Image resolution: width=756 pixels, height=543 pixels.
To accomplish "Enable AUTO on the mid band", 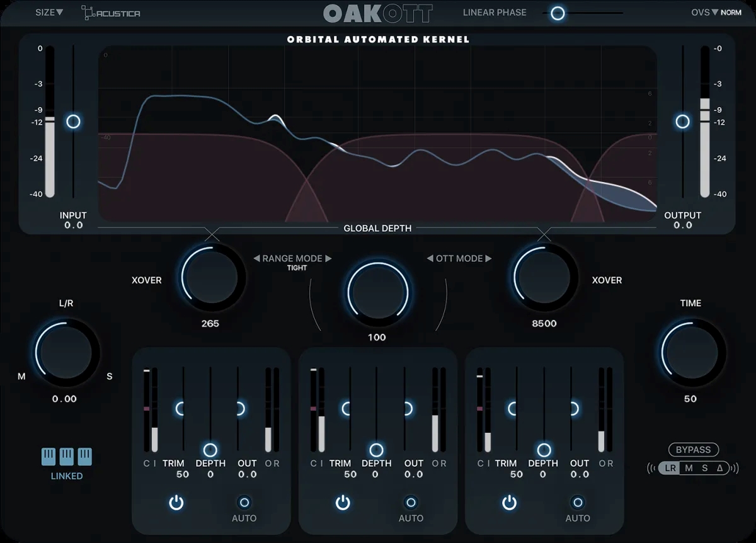I will point(411,503).
